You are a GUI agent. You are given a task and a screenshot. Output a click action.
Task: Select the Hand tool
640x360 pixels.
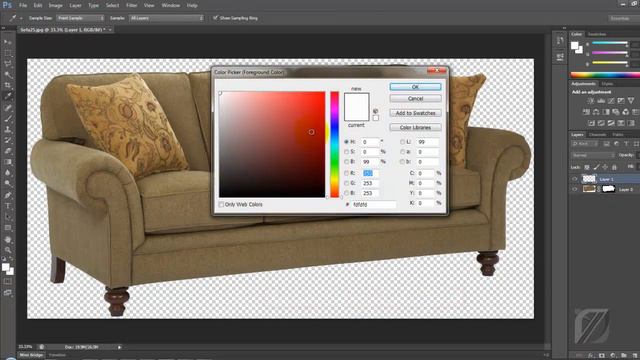point(8,239)
